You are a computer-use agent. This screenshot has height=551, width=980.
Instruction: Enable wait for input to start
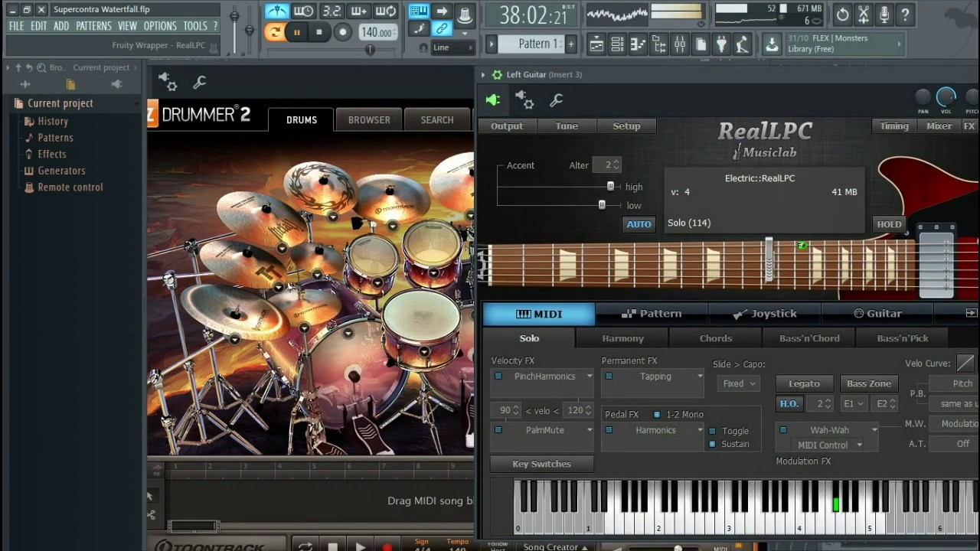click(x=304, y=11)
